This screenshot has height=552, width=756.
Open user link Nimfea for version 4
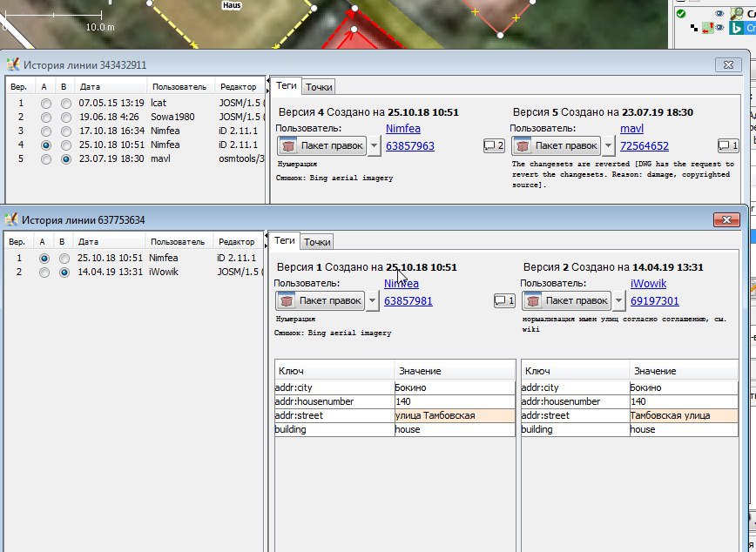click(x=403, y=129)
